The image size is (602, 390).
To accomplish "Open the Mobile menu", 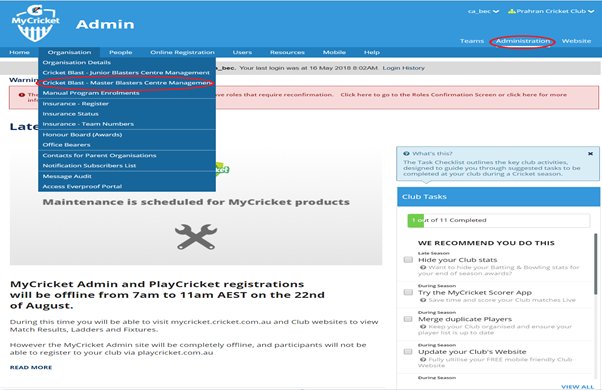I will point(334,52).
